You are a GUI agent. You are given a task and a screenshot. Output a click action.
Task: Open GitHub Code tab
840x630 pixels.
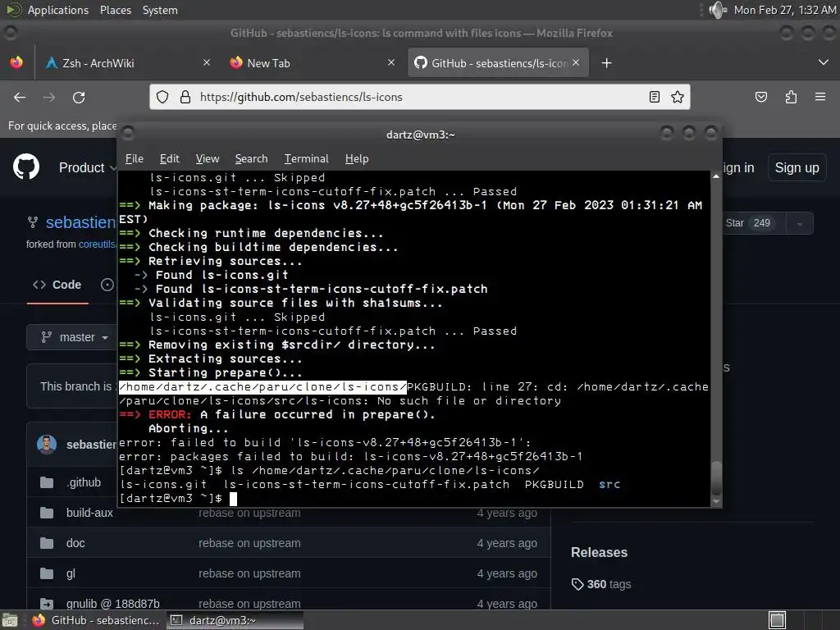(x=57, y=285)
